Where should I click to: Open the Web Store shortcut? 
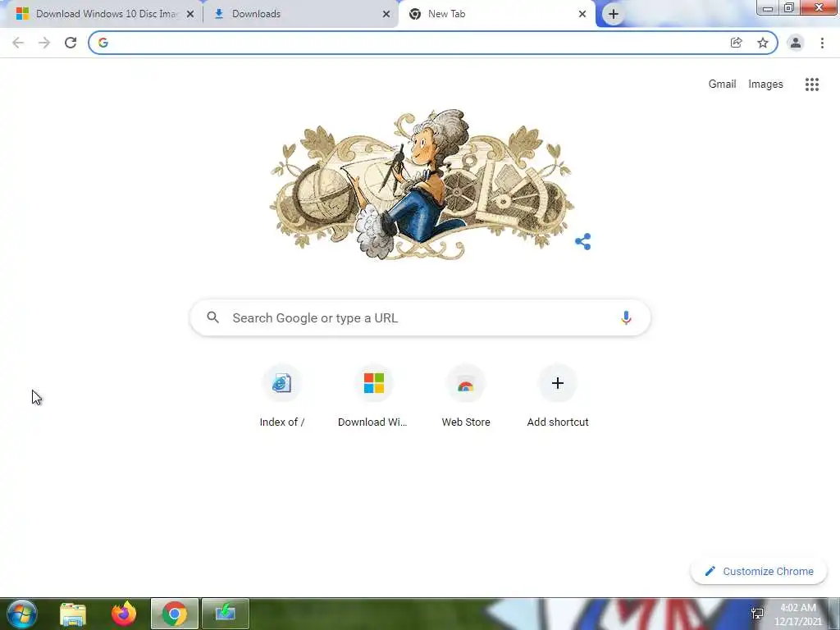point(466,395)
